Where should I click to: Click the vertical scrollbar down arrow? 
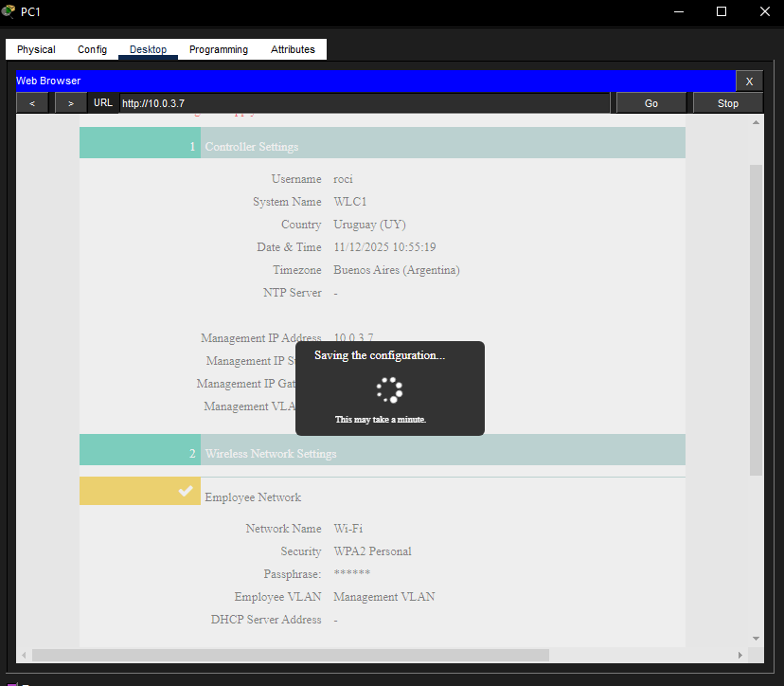(x=756, y=638)
